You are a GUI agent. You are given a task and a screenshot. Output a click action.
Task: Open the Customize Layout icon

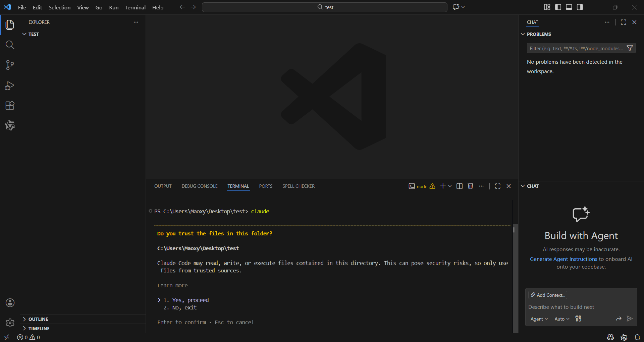click(547, 7)
